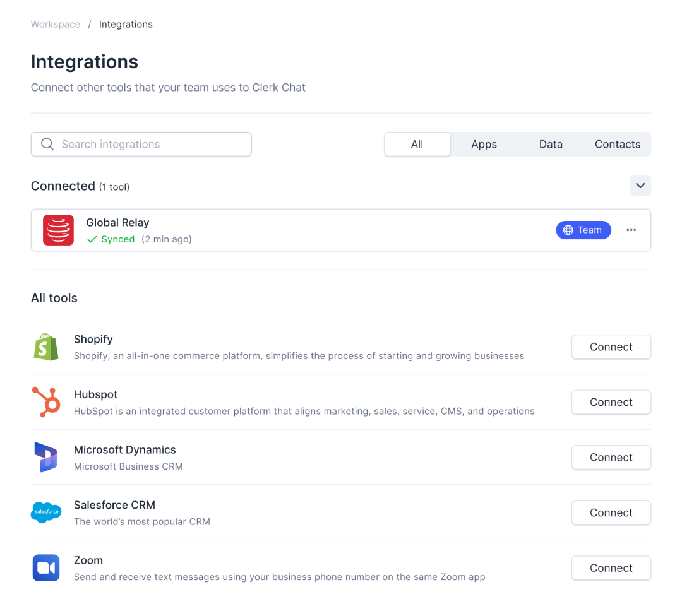Collapse the Connected section with the chevron

tap(640, 186)
